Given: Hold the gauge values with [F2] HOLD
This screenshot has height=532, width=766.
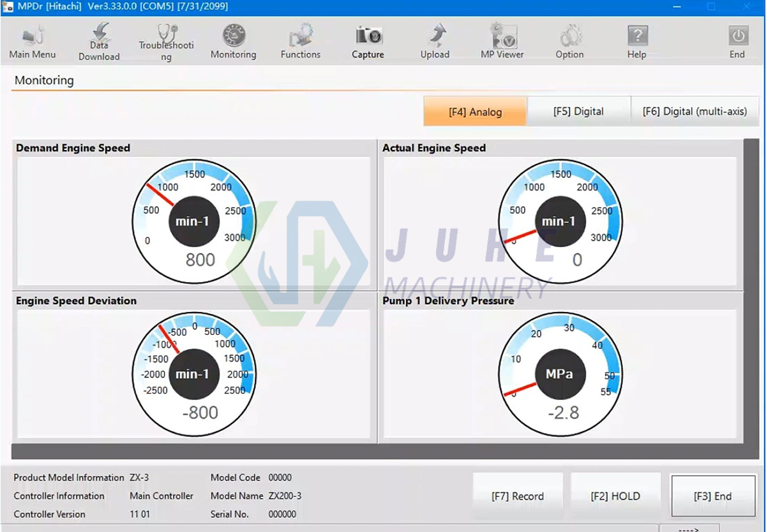Looking at the screenshot, I should click(615, 496).
